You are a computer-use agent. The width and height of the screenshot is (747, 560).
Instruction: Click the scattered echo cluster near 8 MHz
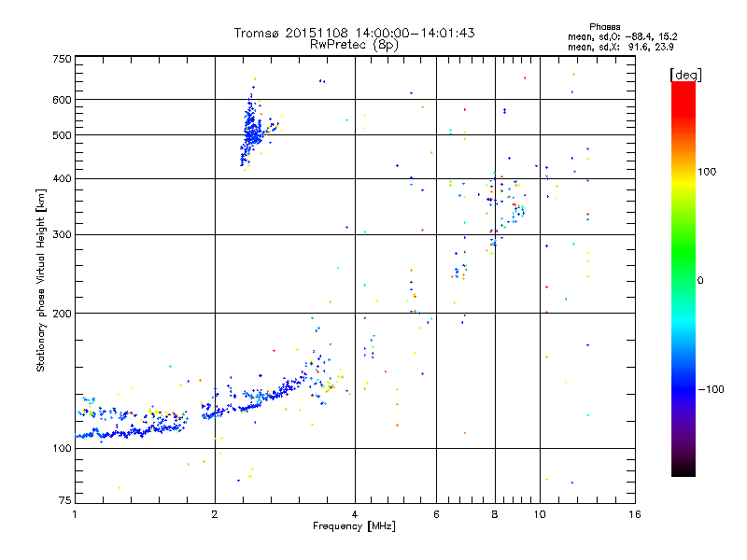[505, 209]
